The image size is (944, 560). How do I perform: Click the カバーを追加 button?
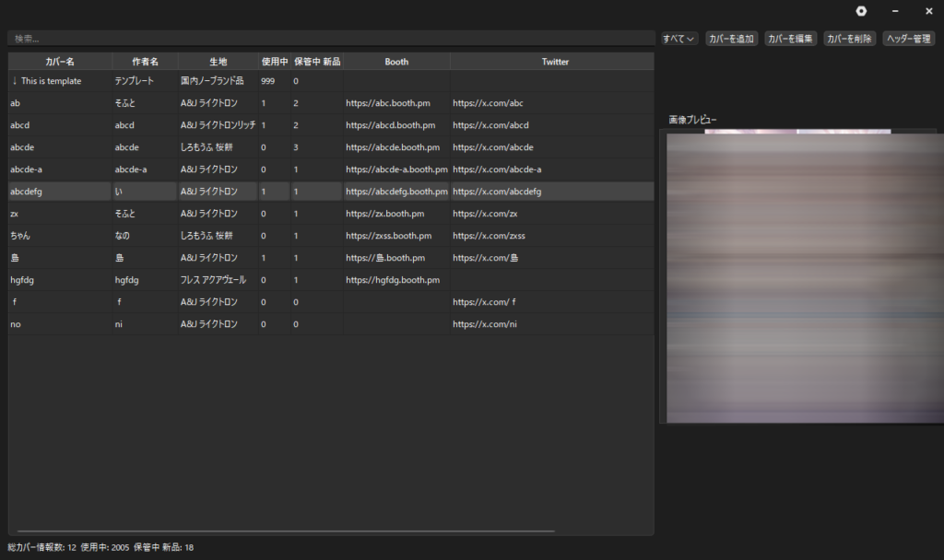coord(731,39)
